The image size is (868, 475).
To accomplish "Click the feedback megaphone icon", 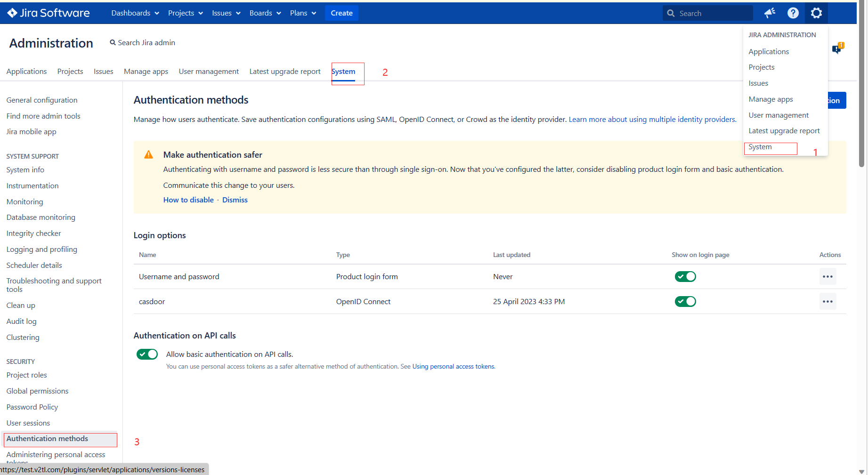I will pyautogui.click(x=770, y=13).
